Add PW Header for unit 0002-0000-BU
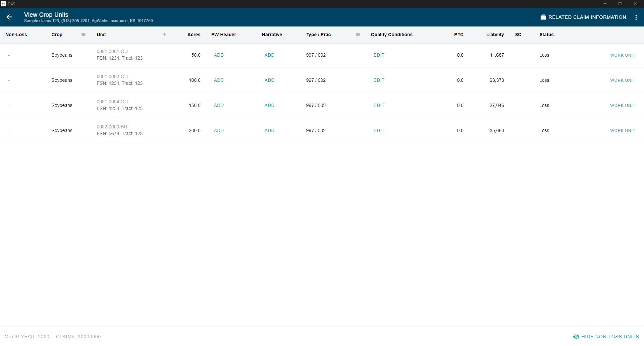644x346 pixels. [x=219, y=130]
